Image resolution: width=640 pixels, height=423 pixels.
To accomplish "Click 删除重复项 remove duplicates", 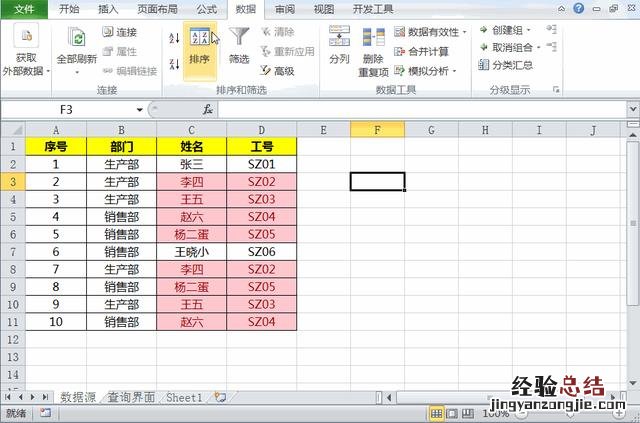I will tap(373, 51).
